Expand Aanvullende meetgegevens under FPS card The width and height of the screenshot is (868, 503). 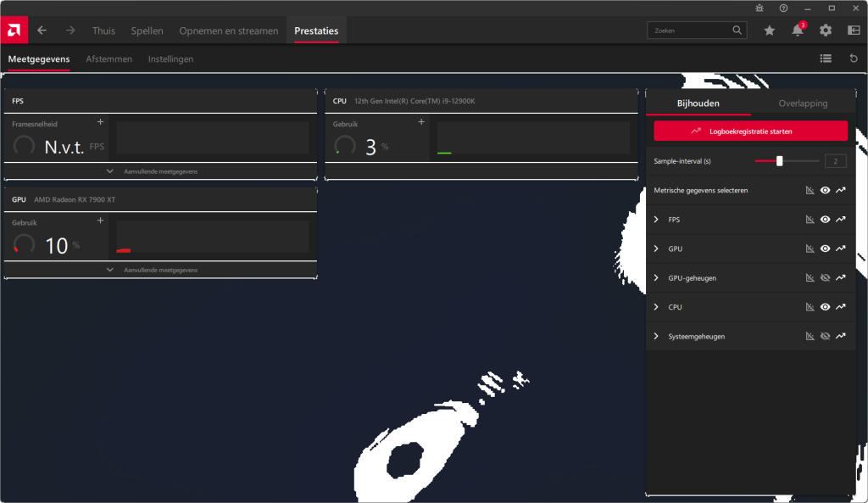click(x=160, y=171)
